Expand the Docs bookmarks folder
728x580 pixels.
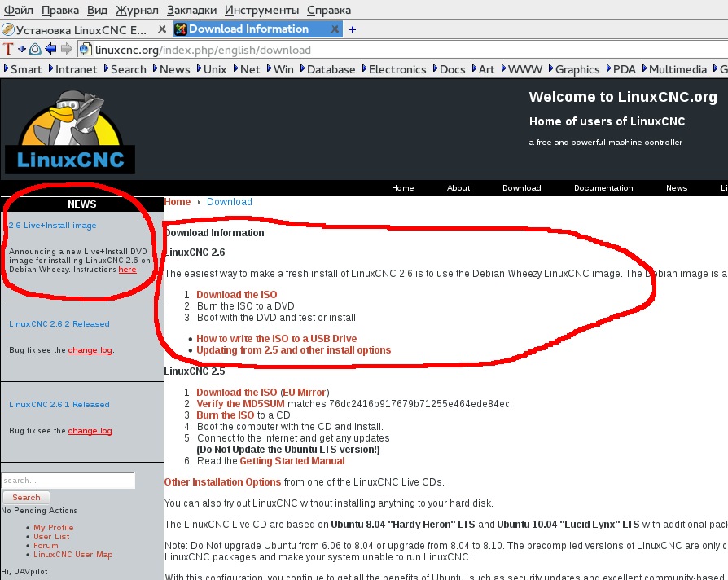(449, 69)
